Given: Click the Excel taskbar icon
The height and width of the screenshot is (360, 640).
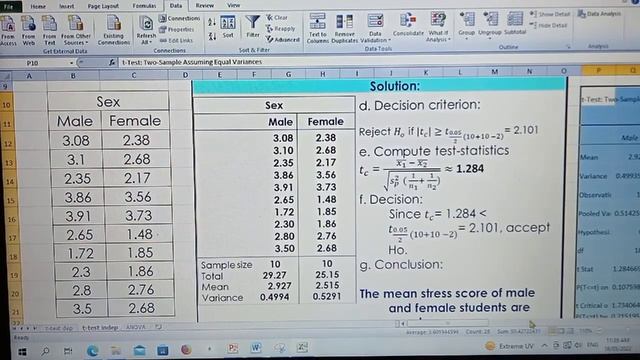Looking at the screenshot, I should (302, 347).
